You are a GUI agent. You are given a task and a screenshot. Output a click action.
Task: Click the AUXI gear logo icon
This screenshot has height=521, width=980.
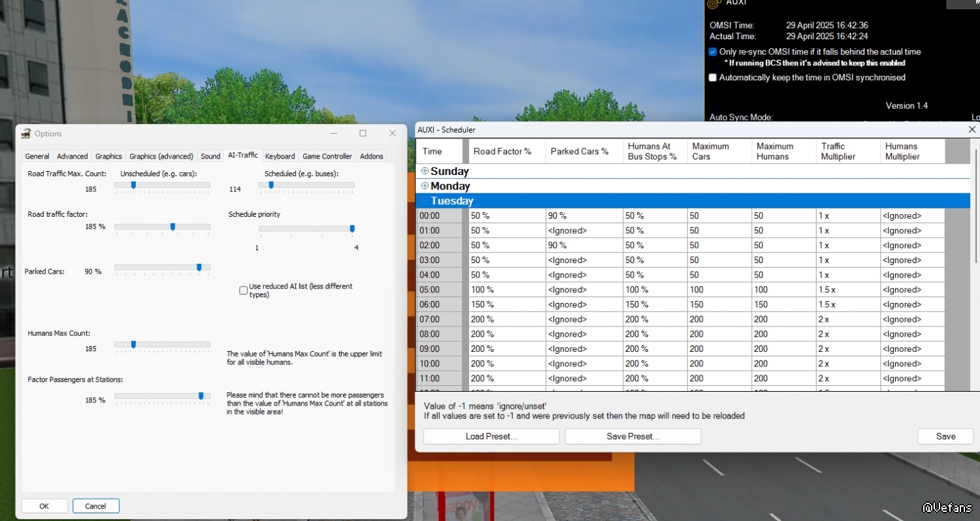[714, 3]
